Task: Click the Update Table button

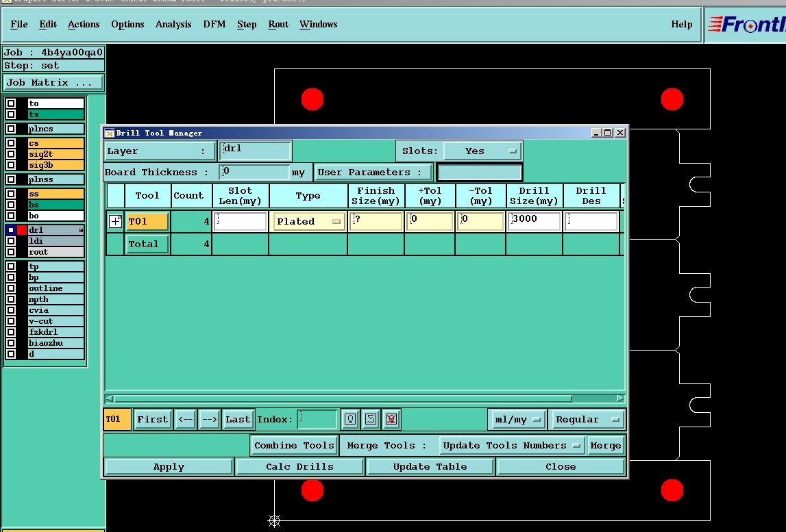Action: click(x=430, y=466)
